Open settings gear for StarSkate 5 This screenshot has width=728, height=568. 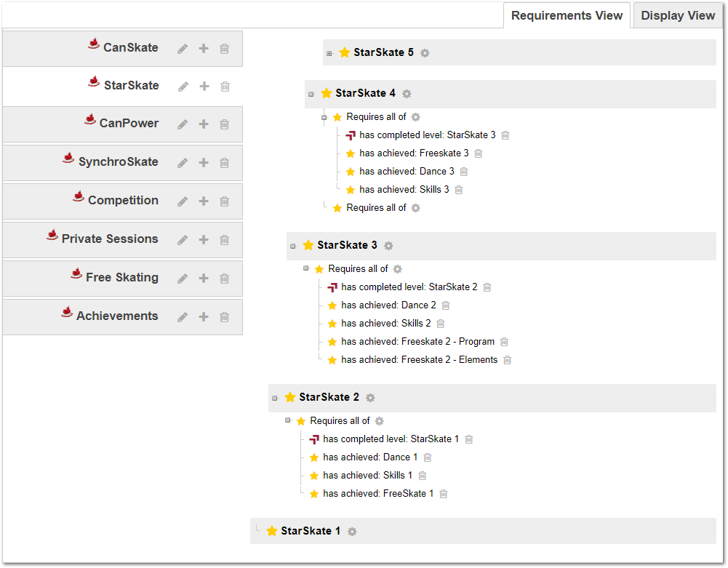(425, 53)
